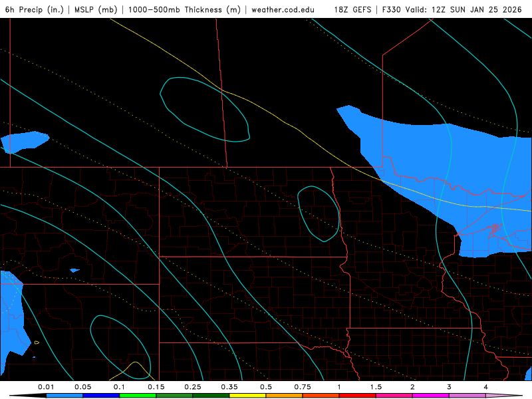Select the magenta 2–3 legend swatch
Screen dimensions: 532x399
click(x=431, y=396)
